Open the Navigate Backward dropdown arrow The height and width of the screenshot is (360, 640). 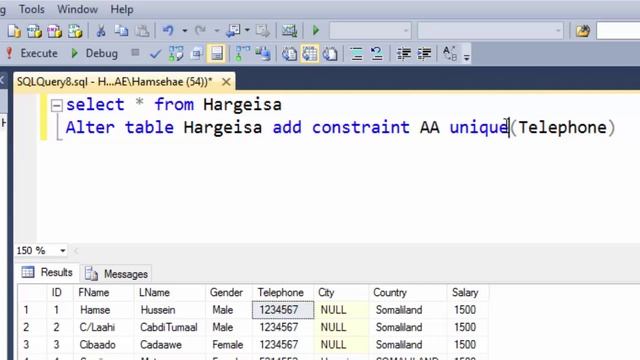point(247,30)
